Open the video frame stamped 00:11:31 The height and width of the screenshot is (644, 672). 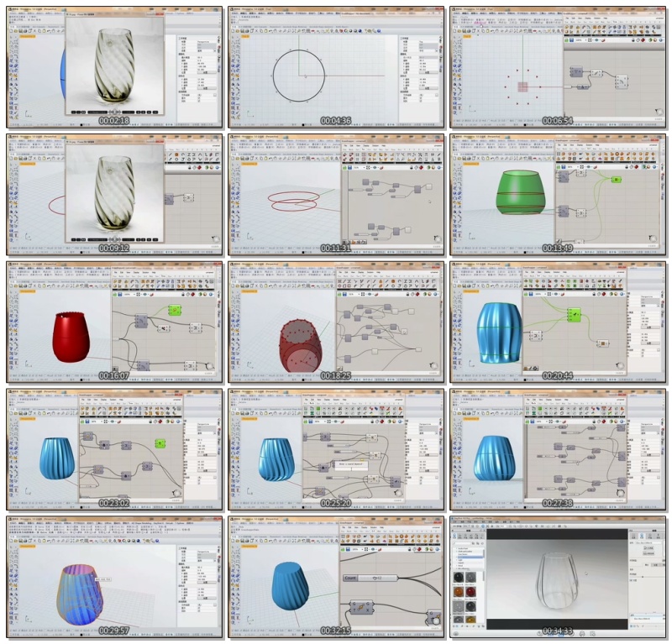pyautogui.click(x=336, y=195)
